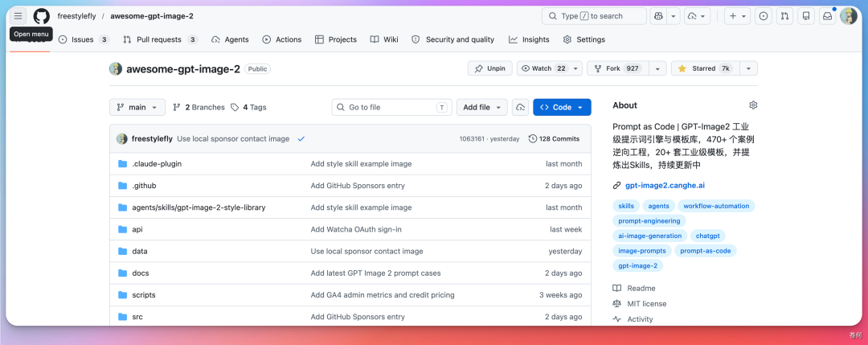Select the chatgpt topic tag
This screenshot has width=868, height=345.
tap(708, 236)
